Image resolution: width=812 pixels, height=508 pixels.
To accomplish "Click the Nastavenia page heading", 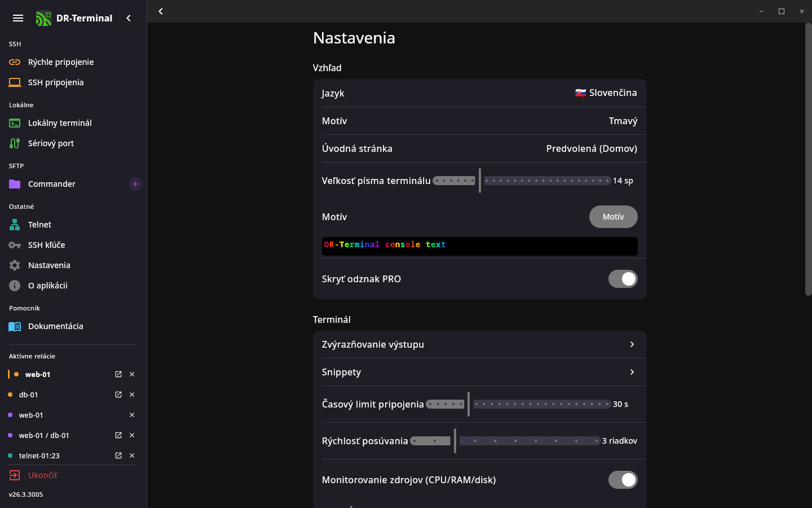I will point(354,38).
